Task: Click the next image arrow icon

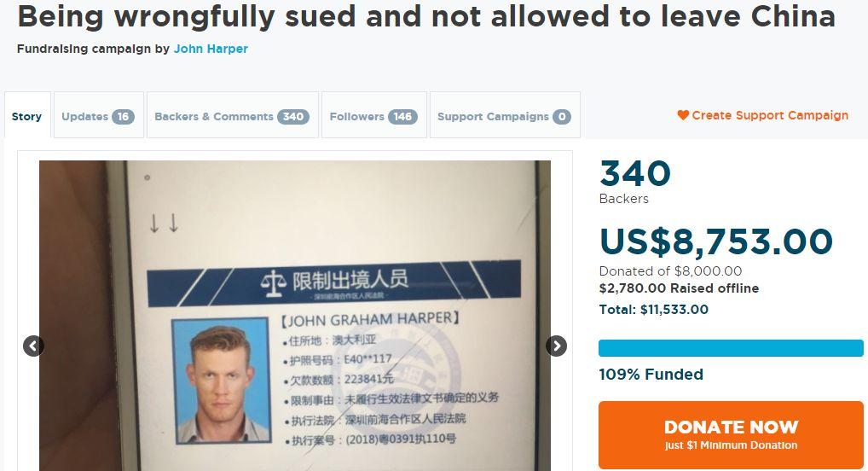Action: 556,346
